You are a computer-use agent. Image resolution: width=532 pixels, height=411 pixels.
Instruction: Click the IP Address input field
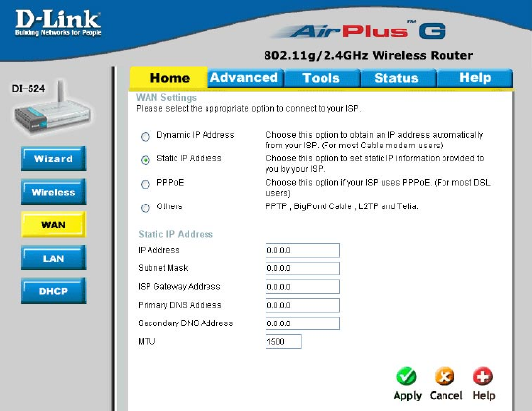pos(303,251)
